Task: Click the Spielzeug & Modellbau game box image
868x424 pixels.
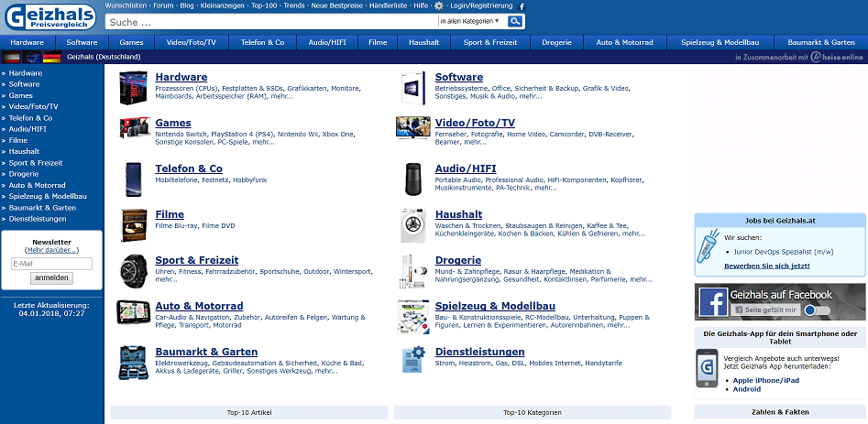Action: tap(413, 317)
